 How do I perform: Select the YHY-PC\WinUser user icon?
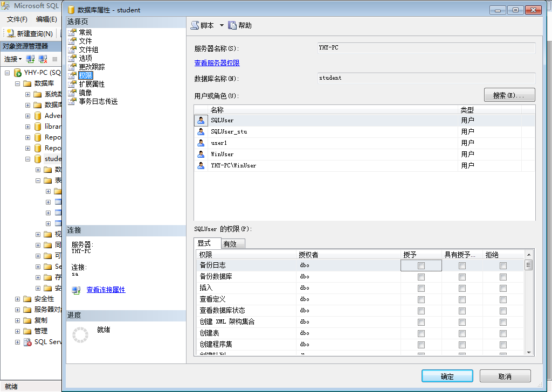201,166
